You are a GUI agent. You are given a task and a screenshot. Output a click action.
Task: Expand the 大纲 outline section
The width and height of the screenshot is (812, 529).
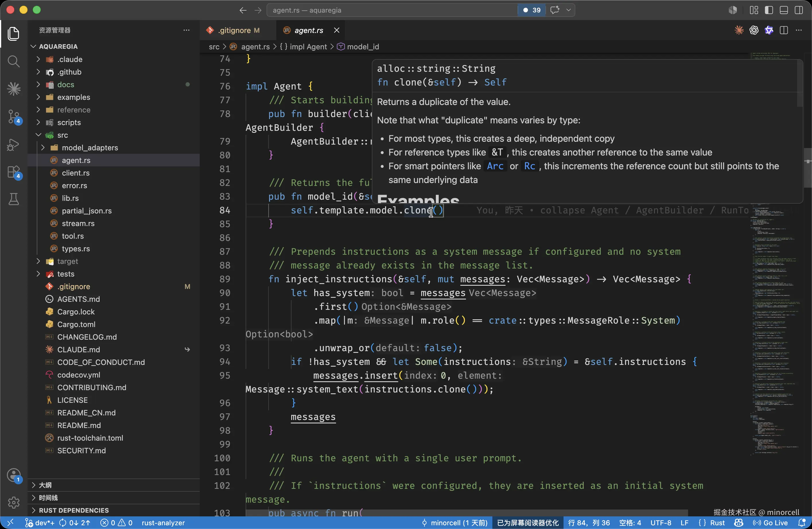tap(114, 485)
